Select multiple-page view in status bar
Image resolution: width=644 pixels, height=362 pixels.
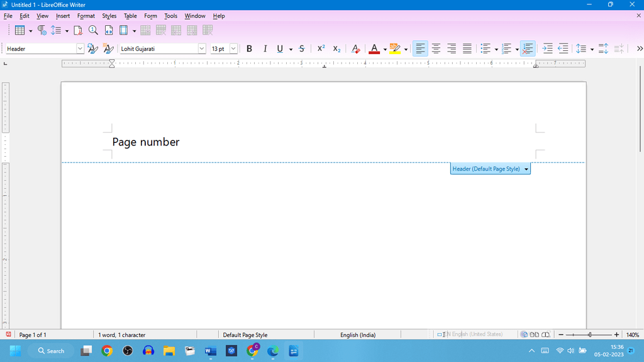535,335
